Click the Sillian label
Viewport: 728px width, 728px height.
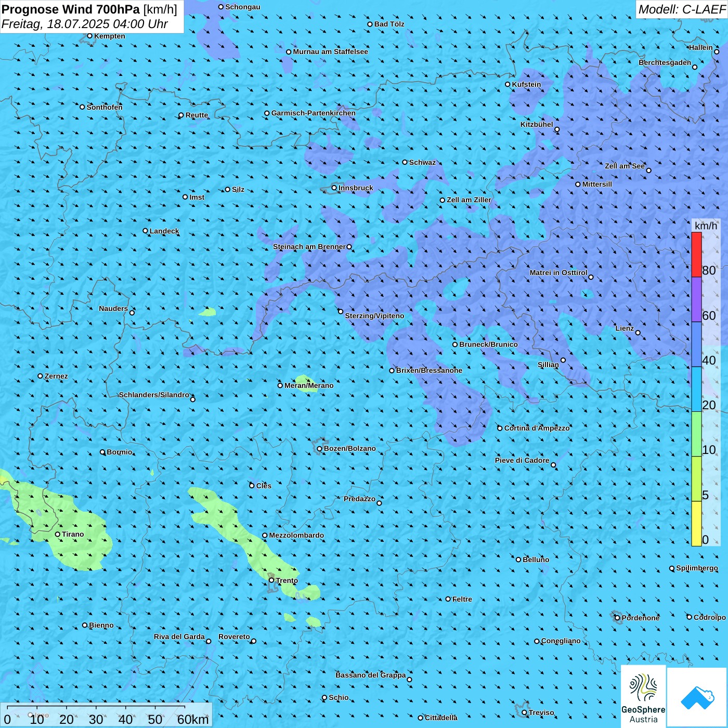[x=548, y=365]
